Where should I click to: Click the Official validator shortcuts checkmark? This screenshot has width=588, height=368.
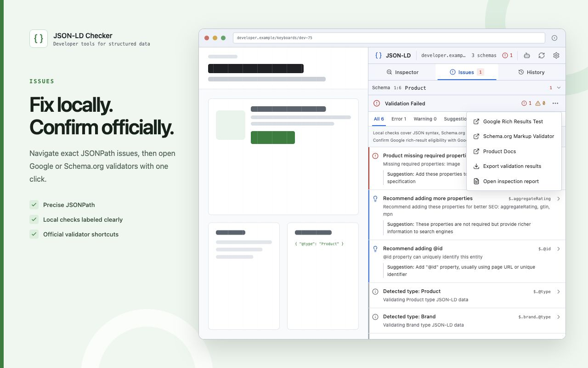(34, 234)
